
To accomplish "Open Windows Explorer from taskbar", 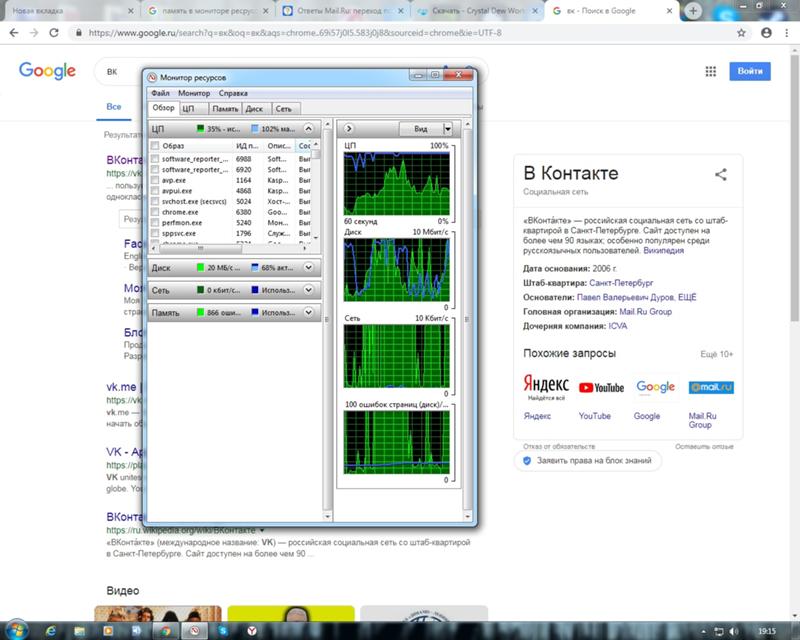I will click(80, 631).
